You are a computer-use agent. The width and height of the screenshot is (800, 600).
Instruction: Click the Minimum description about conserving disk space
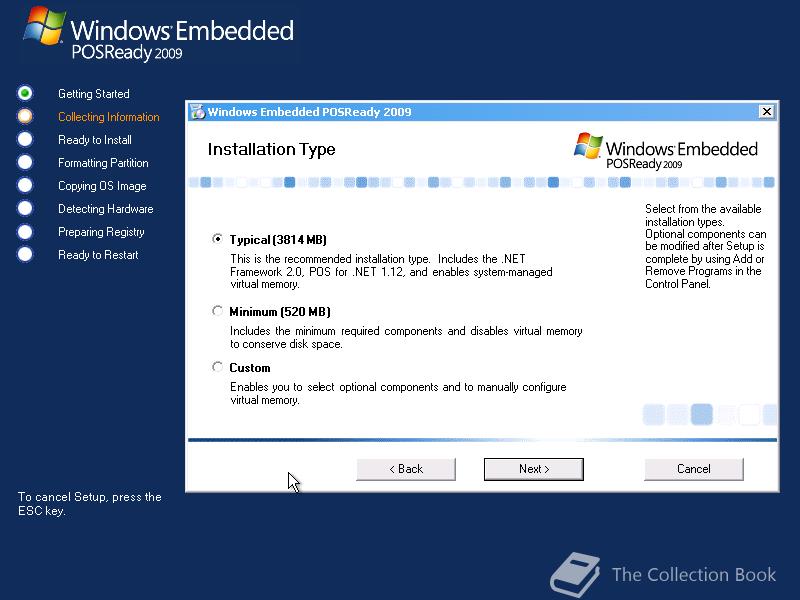tap(406, 337)
